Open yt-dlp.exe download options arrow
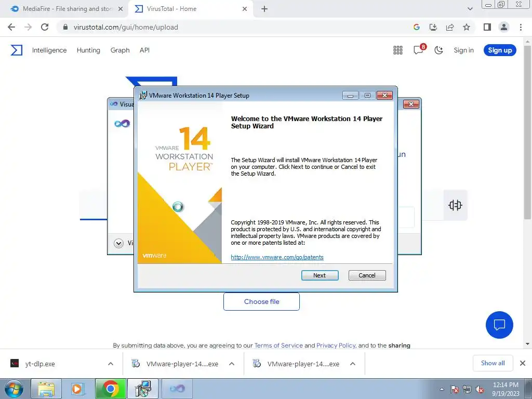 pos(111,364)
